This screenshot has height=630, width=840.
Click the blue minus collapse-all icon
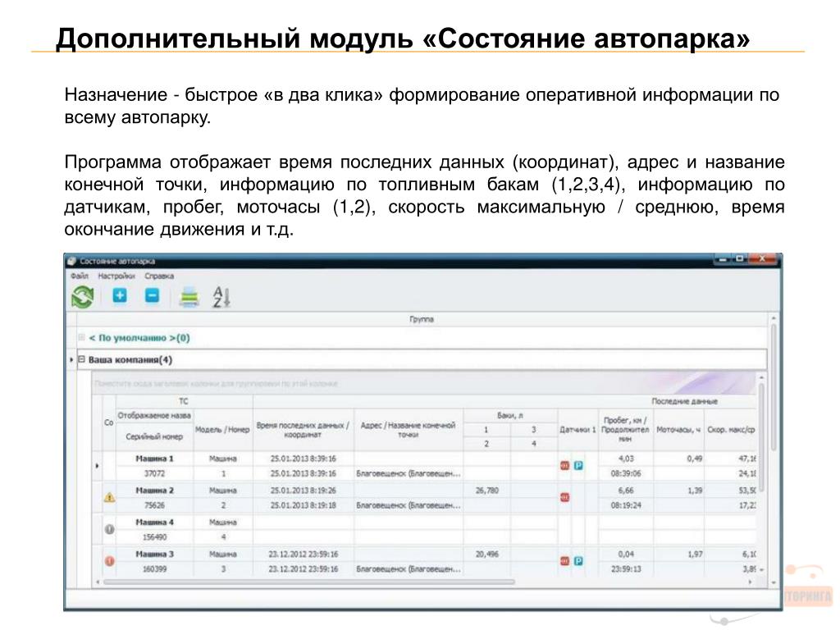pyautogui.click(x=152, y=295)
